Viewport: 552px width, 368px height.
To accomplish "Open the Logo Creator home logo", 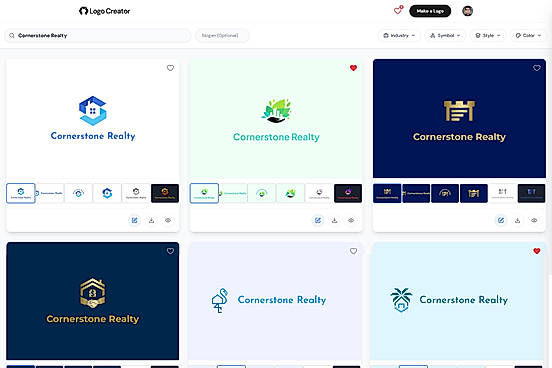I will 105,11.
